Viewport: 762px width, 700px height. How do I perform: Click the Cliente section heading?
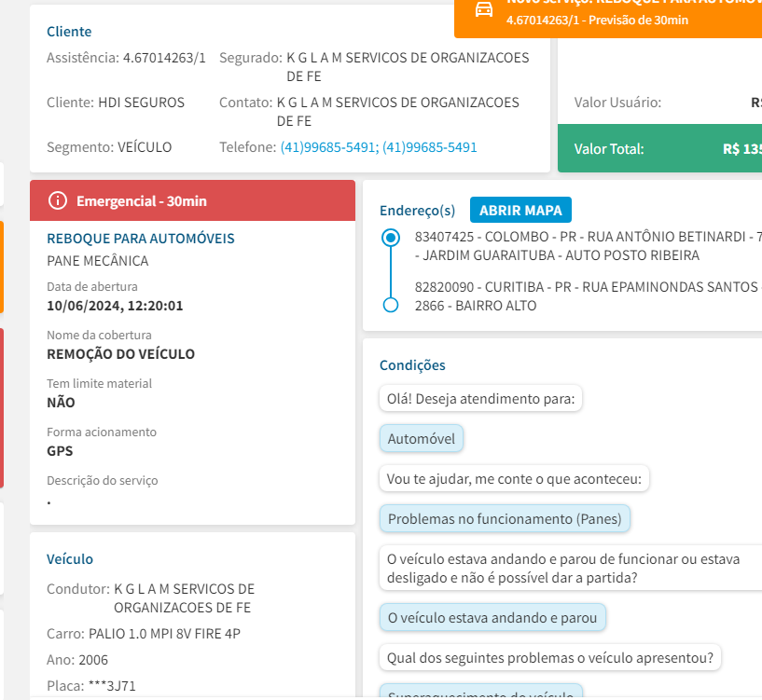click(69, 32)
